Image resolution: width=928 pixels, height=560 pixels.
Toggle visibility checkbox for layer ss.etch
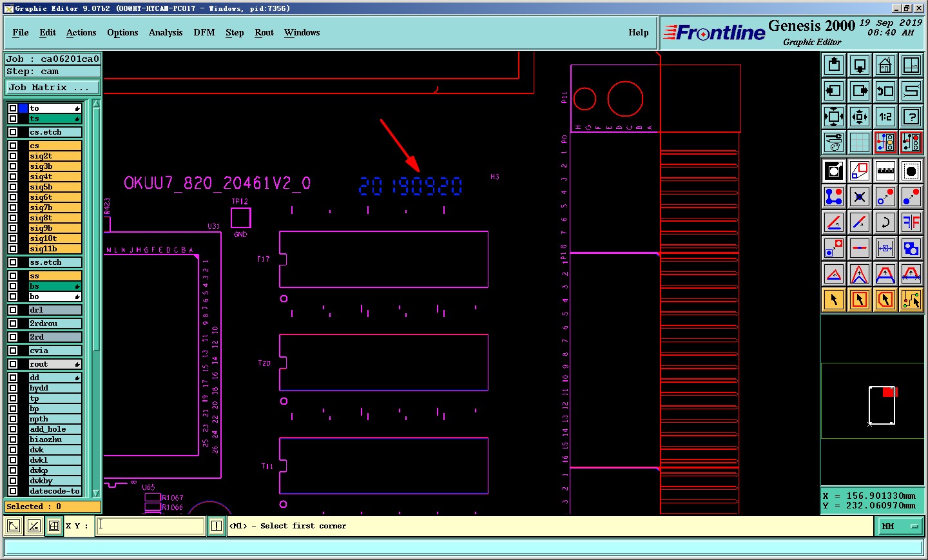coord(13,262)
